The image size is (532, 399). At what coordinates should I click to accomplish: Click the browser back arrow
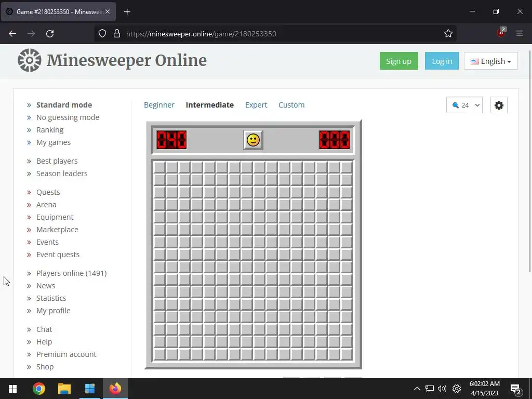[12, 34]
